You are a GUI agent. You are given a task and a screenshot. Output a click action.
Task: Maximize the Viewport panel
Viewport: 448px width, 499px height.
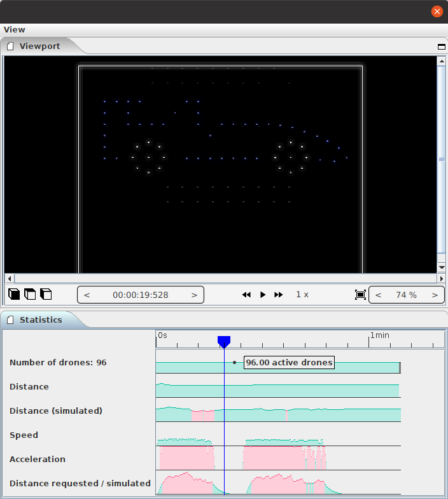click(x=442, y=47)
